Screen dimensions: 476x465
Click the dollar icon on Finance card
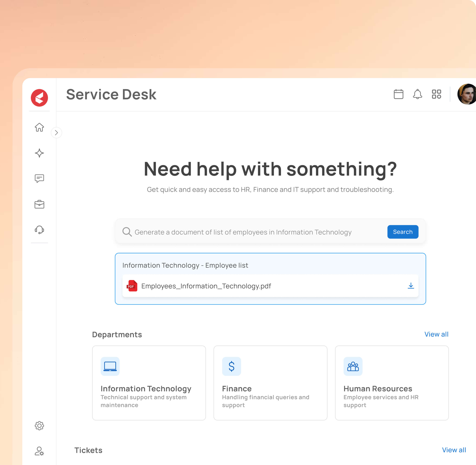[x=232, y=366]
